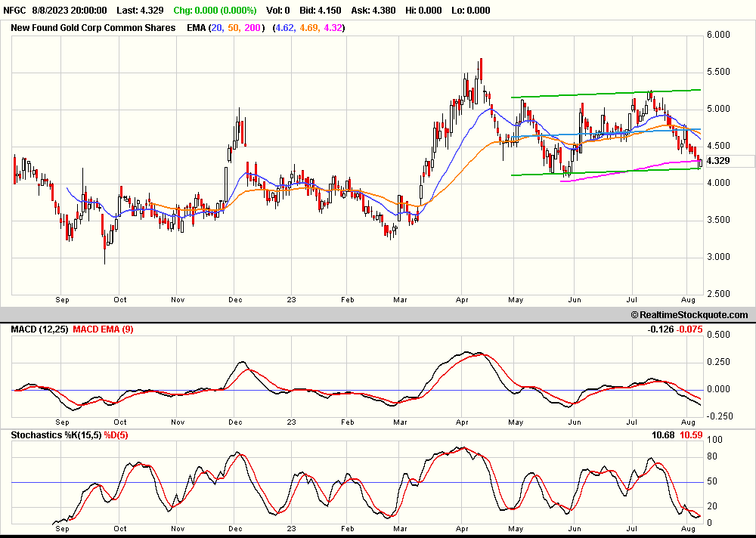The width and height of the screenshot is (756, 538).
Task: Click the Apr label on price chart axis
Action: (x=462, y=300)
